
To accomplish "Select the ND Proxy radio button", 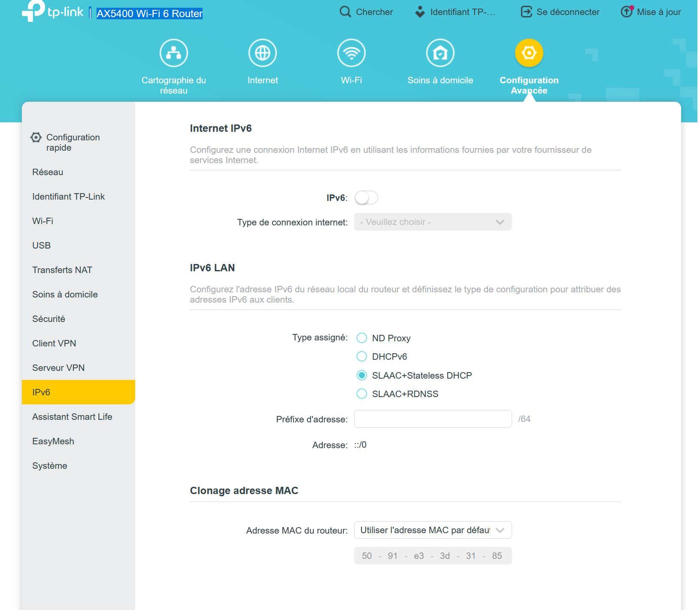I will pyautogui.click(x=362, y=338).
